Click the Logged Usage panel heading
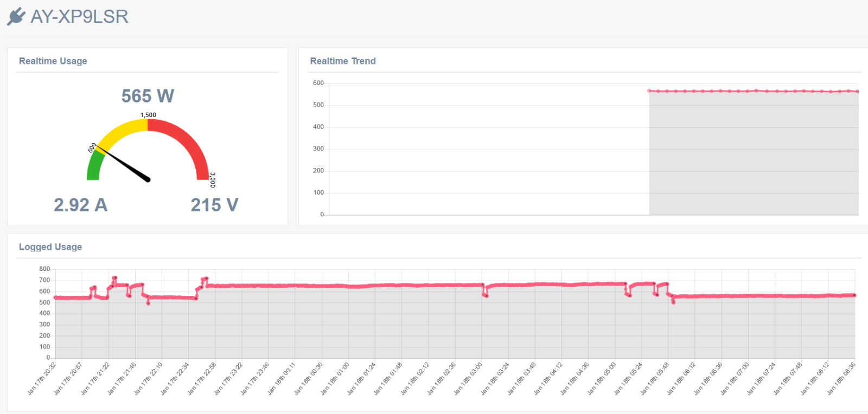868x414 pixels. tap(50, 247)
